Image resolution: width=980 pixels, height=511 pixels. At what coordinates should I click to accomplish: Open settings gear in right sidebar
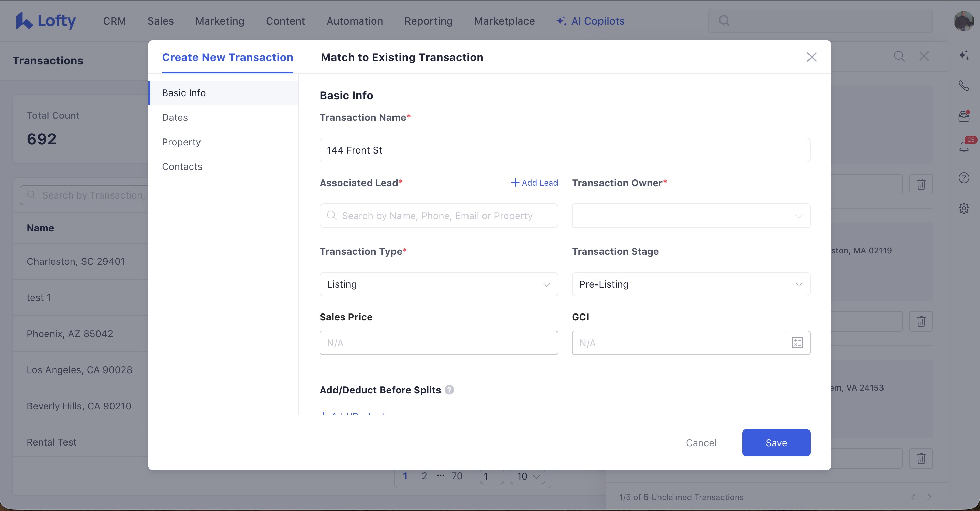pyautogui.click(x=963, y=208)
